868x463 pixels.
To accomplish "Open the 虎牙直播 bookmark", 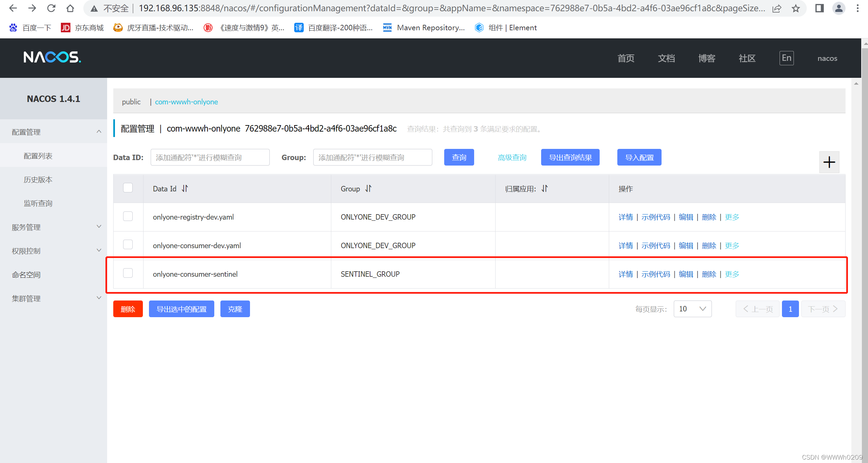I will point(153,28).
